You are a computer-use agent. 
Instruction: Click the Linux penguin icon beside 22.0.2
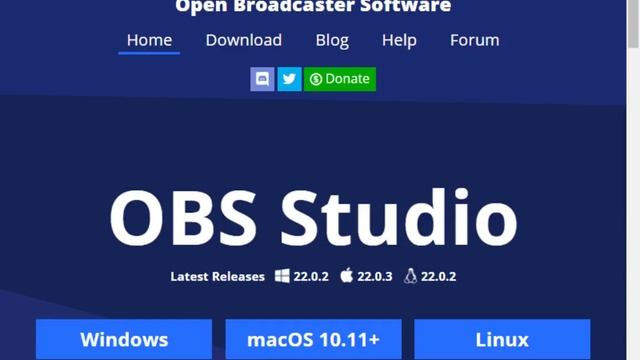click(411, 276)
